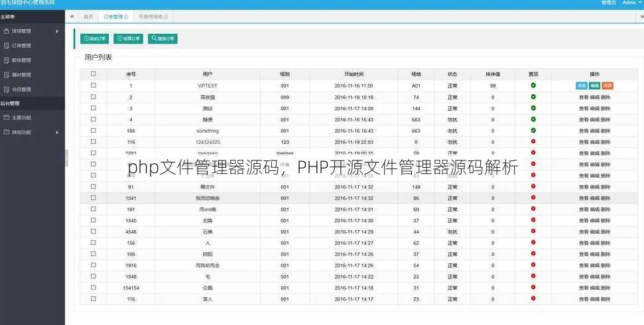Viewport: 644px width, 325px height.
Task: Close the 订单管理 tab via its circle icon
Action: pyautogui.click(x=126, y=17)
